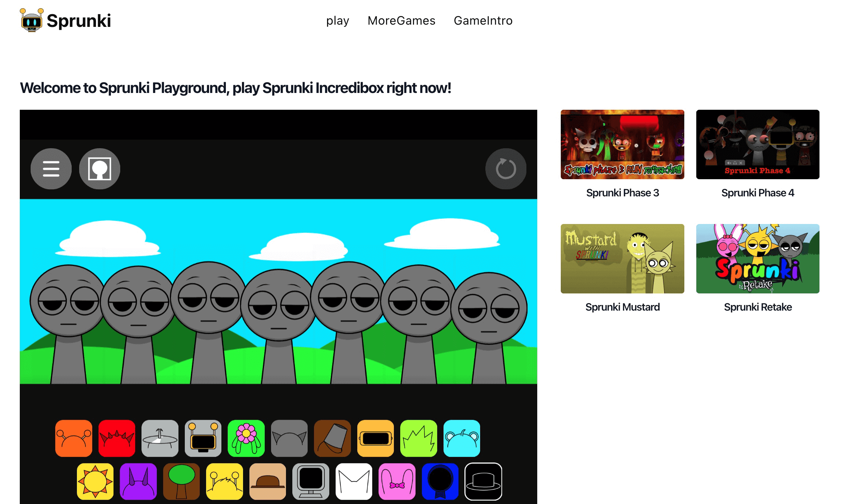Click the play navigation link
Image resolution: width=843 pixels, height=504 pixels.
[337, 21]
